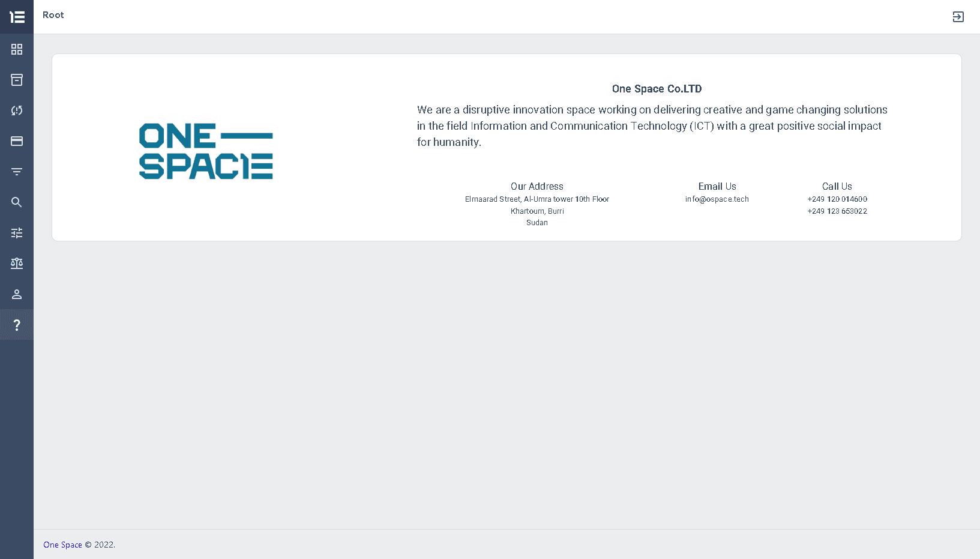Viewport: 980px width, 559px height.
Task: Click the phone number +249 120 014600
Action: (837, 199)
